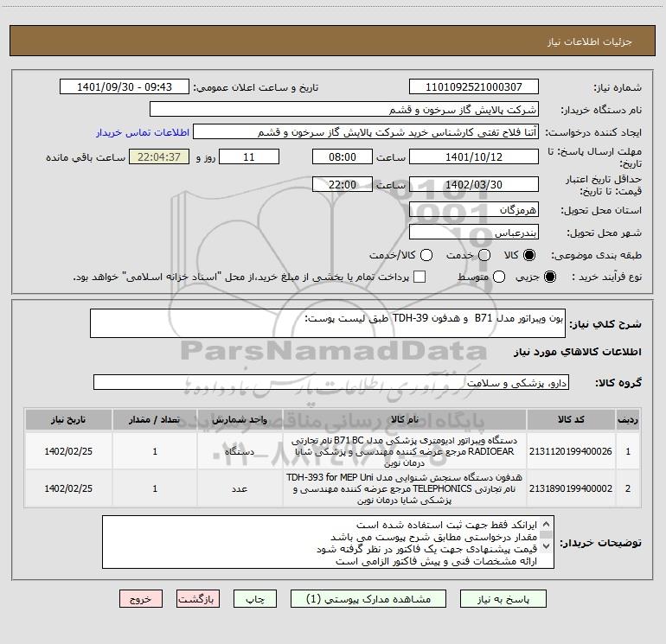This screenshot has height=644, width=666.
Task: Click 'تاریخ نیاز' column header
Action: click(x=68, y=419)
